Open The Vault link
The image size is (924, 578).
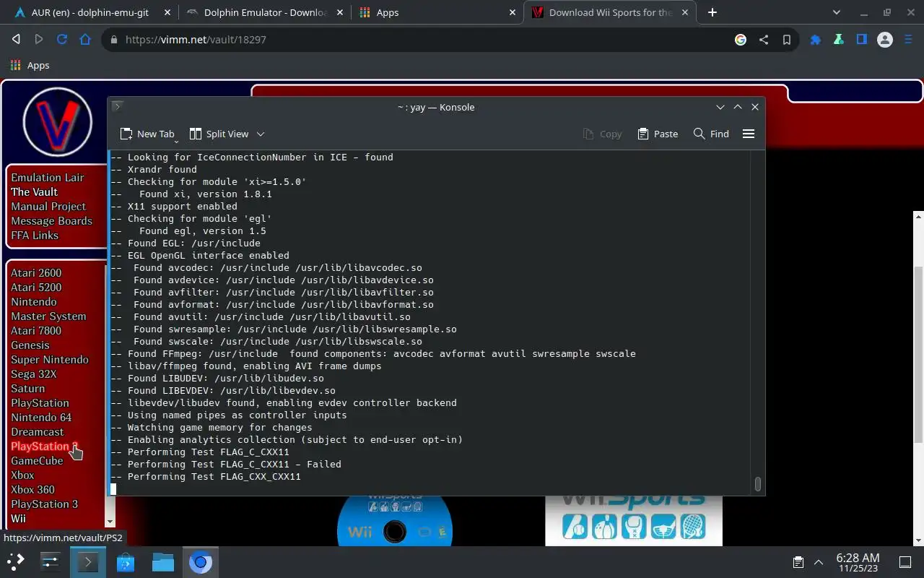point(34,191)
